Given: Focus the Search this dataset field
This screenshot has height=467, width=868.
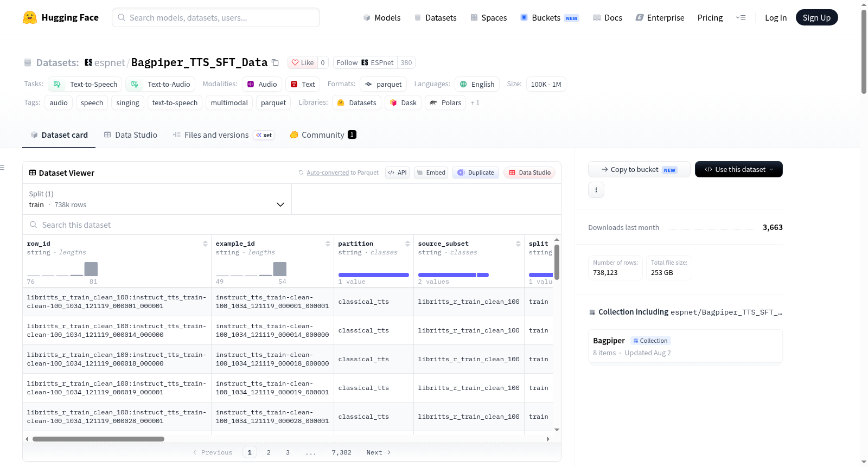Looking at the screenshot, I should pos(292,225).
